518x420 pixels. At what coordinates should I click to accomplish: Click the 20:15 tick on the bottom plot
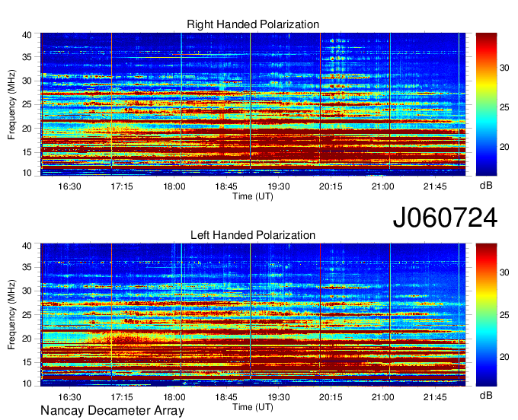(331, 397)
